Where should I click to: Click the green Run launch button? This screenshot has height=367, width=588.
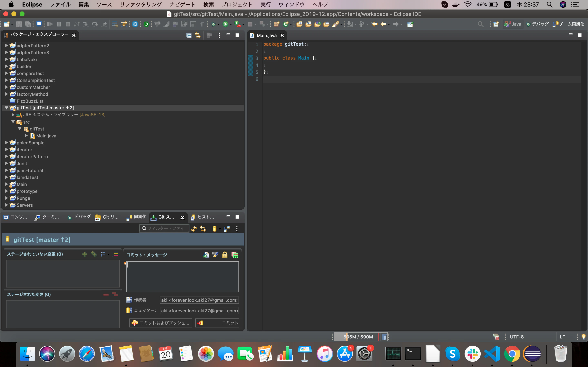tap(225, 24)
